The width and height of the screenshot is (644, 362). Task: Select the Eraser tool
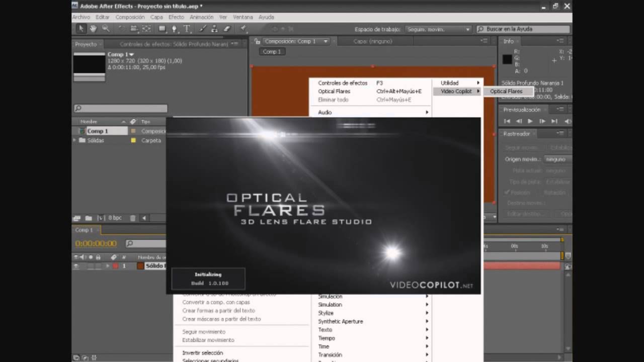point(227,29)
